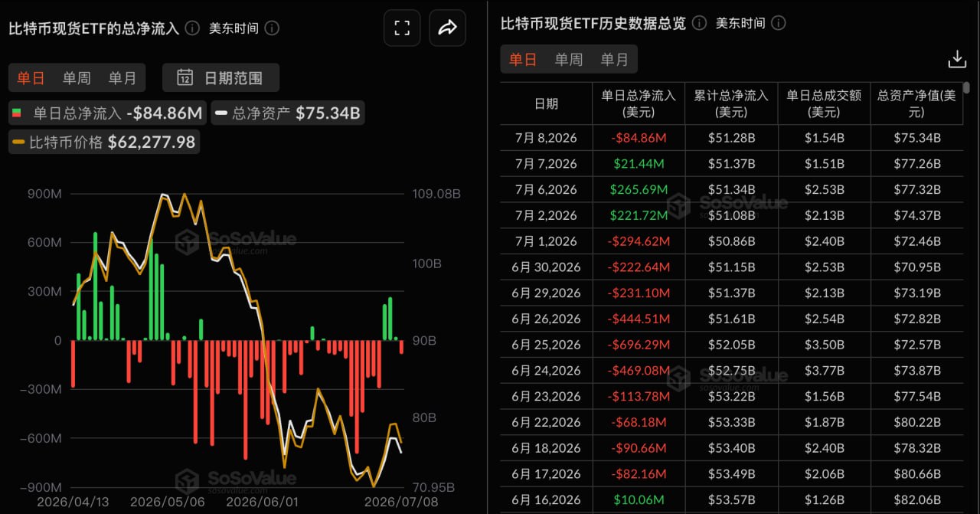Click info icon beside 历史数据总览 heading

point(699,23)
